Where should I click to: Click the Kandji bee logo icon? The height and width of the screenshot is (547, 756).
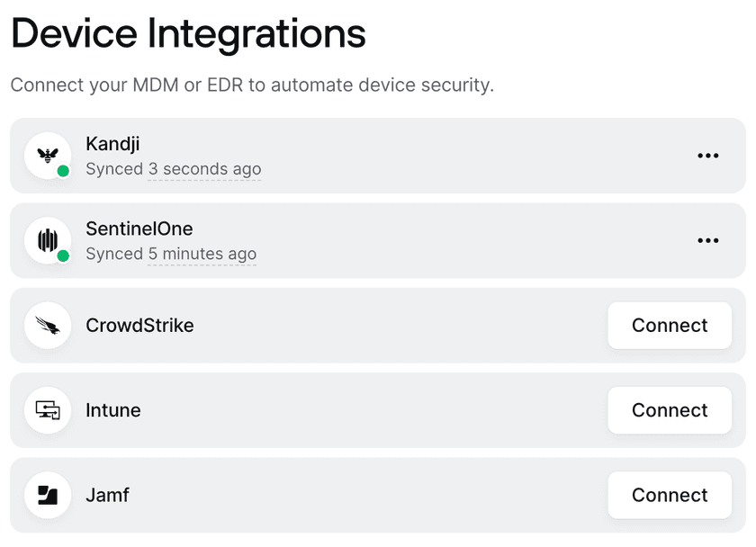[x=47, y=155]
